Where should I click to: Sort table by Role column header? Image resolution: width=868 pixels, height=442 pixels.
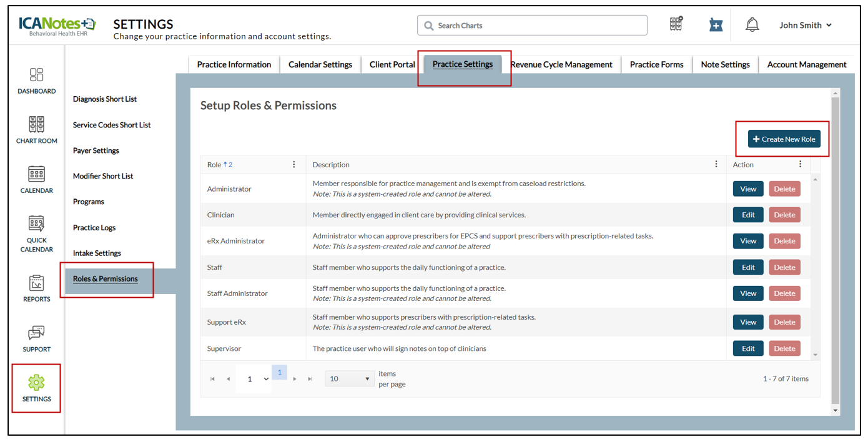coord(214,165)
